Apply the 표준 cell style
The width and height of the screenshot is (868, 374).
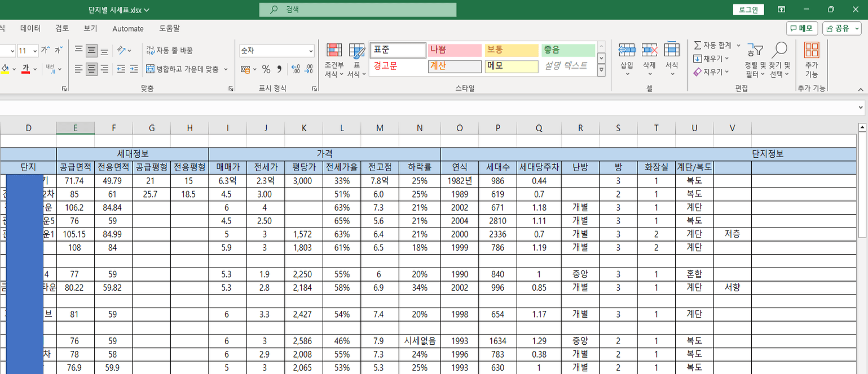click(398, 50)
